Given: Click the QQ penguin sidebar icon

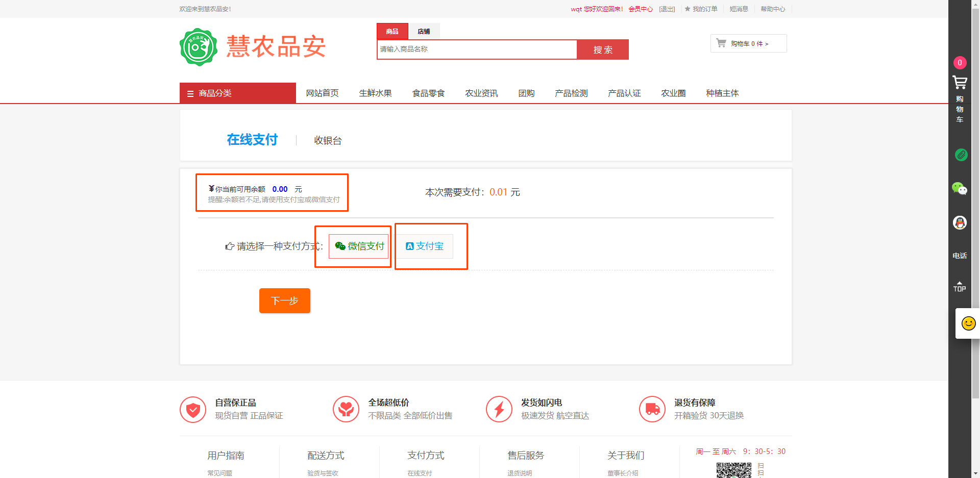Looking at the screenshot, I should coord(960,222).
